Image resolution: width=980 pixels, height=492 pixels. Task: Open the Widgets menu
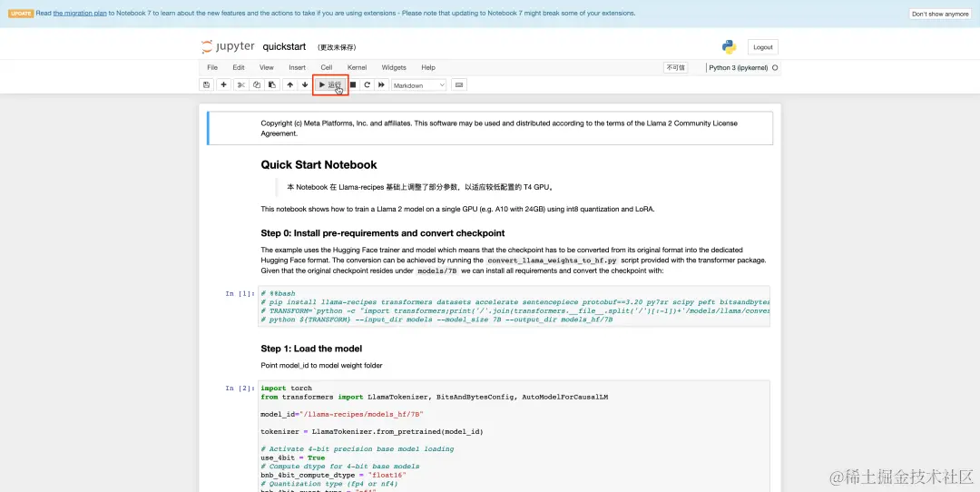(394, 67)
